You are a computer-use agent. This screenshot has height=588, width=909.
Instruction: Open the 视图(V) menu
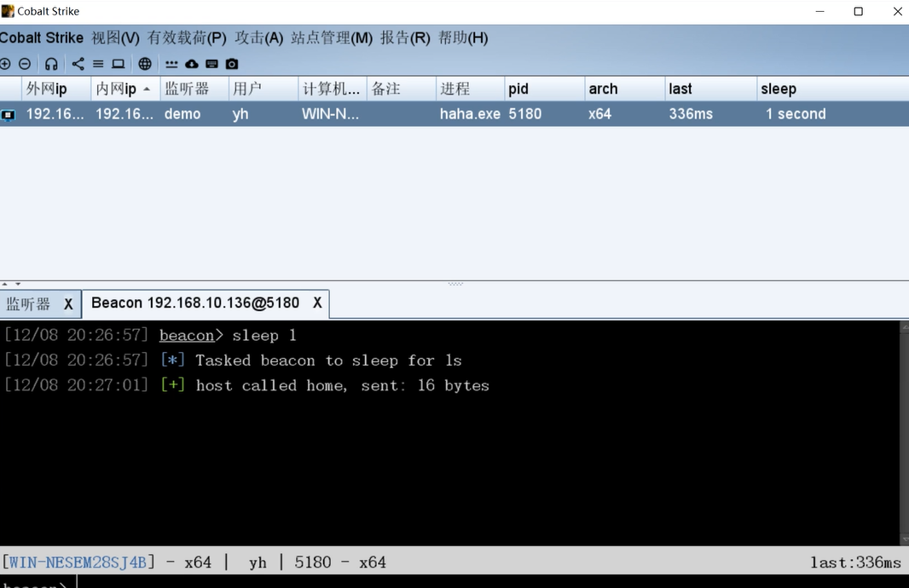pos(115,38)
